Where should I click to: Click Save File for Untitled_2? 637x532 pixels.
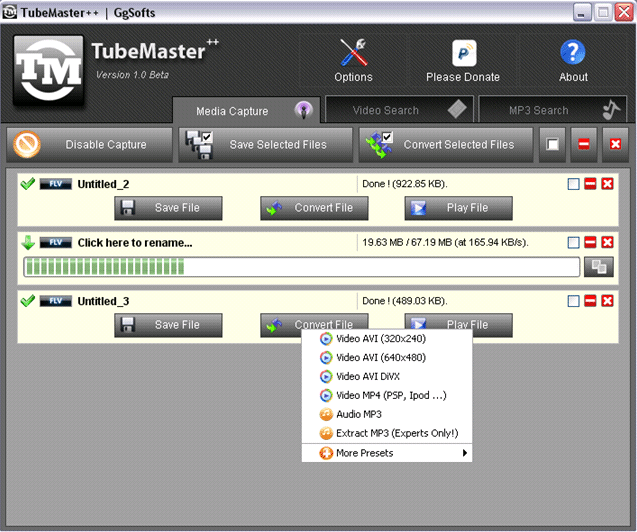tap(168, 208)
